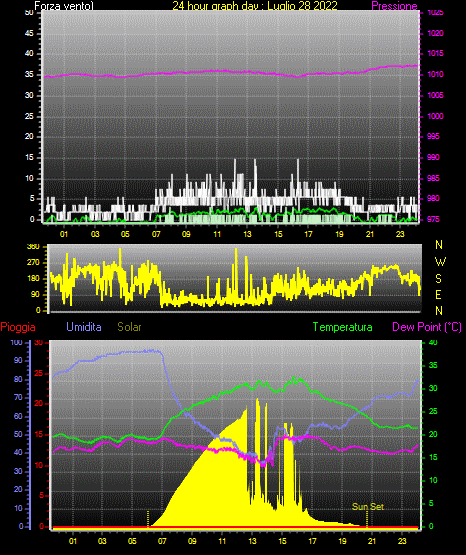Screen dimensions: 466x555
Task: Click the W wind direction letter
Action: click(x=440, y=262)
